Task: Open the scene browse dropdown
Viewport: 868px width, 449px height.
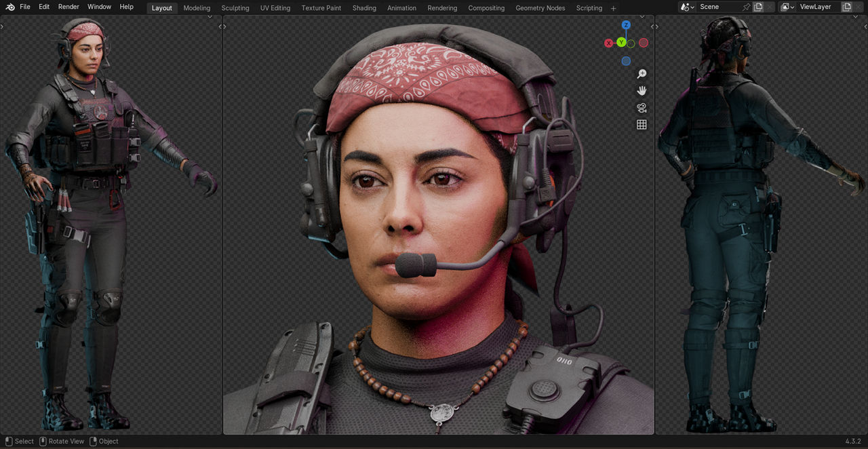Action: [688, 7]
